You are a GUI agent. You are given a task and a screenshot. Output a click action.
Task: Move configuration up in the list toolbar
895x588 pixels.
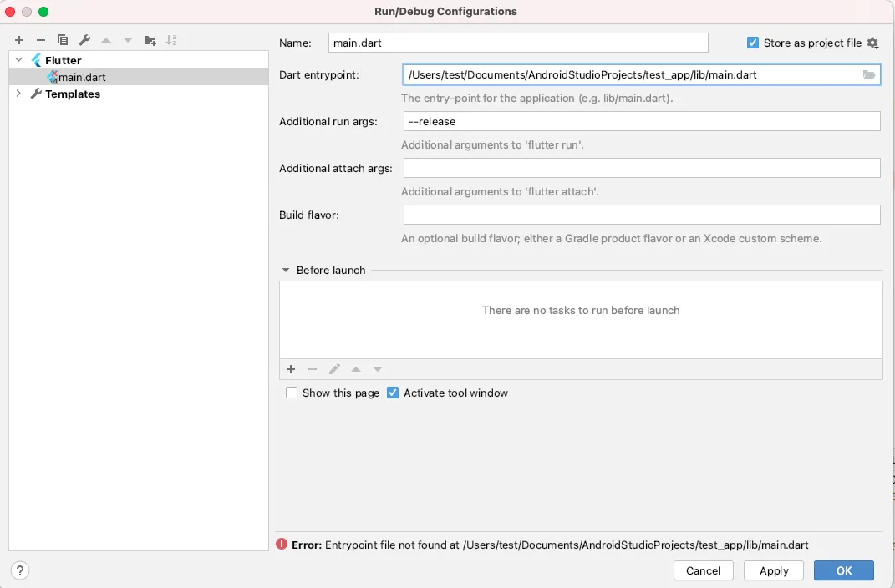pos(106,40)
